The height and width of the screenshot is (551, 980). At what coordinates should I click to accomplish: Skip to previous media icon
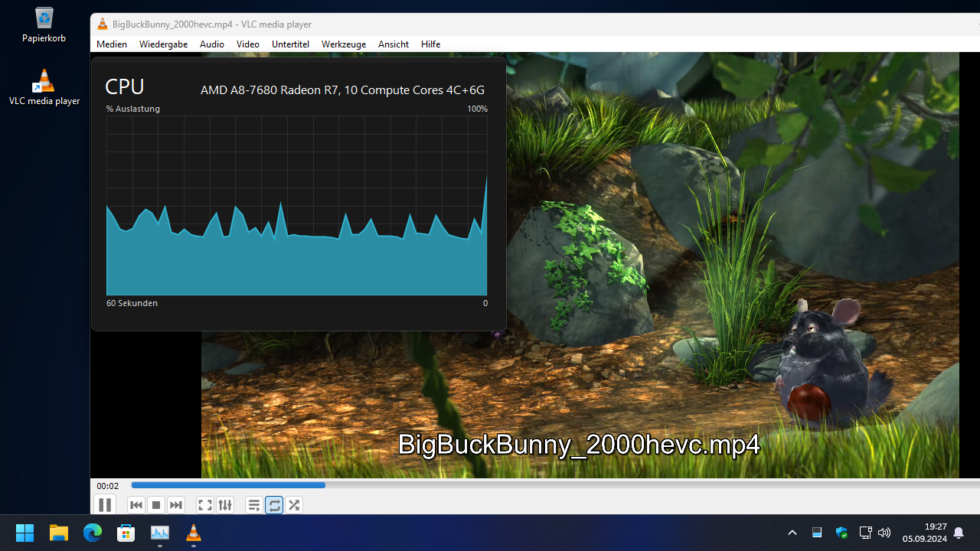136,504
